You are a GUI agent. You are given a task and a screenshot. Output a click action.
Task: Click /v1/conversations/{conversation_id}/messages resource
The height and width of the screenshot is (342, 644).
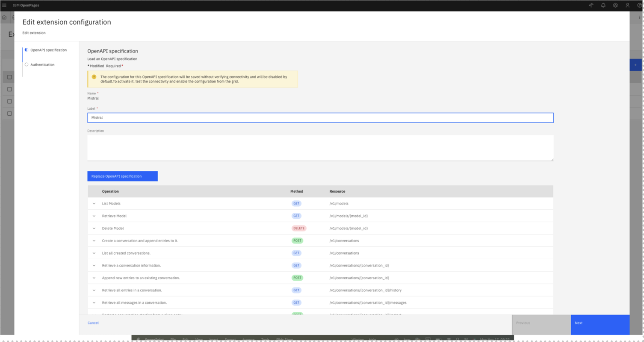click(368, 303)
